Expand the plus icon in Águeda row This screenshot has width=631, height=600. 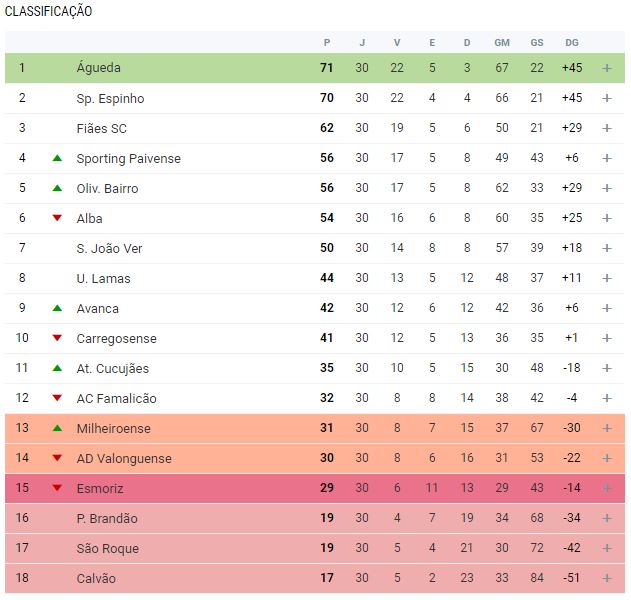coord(606,68)
